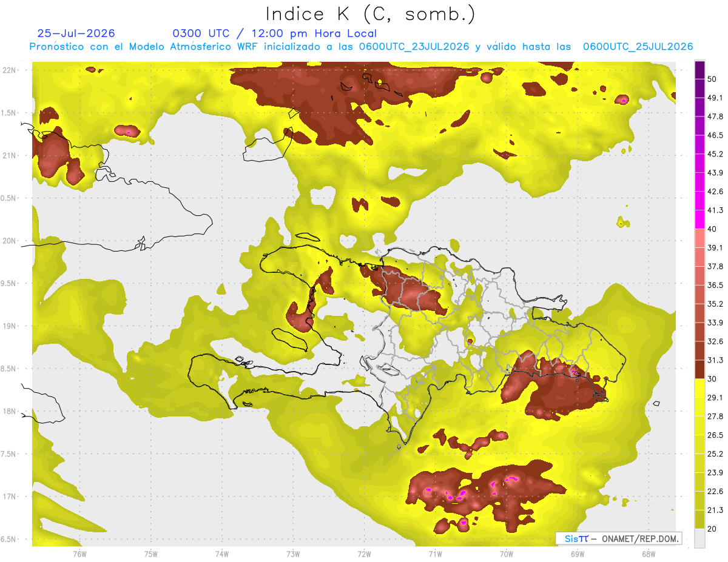Click the '30' value on the color scale
This screenshot has width=728, height=562.
(712, 379)
